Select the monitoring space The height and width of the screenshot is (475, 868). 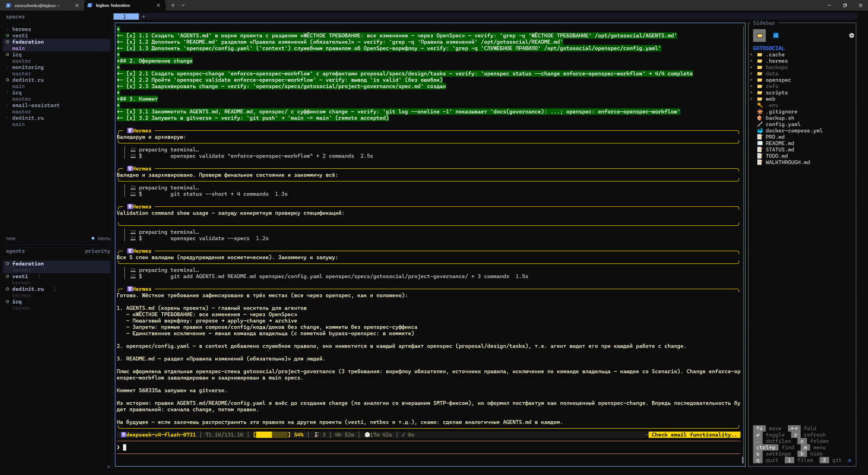coord(28,67)
